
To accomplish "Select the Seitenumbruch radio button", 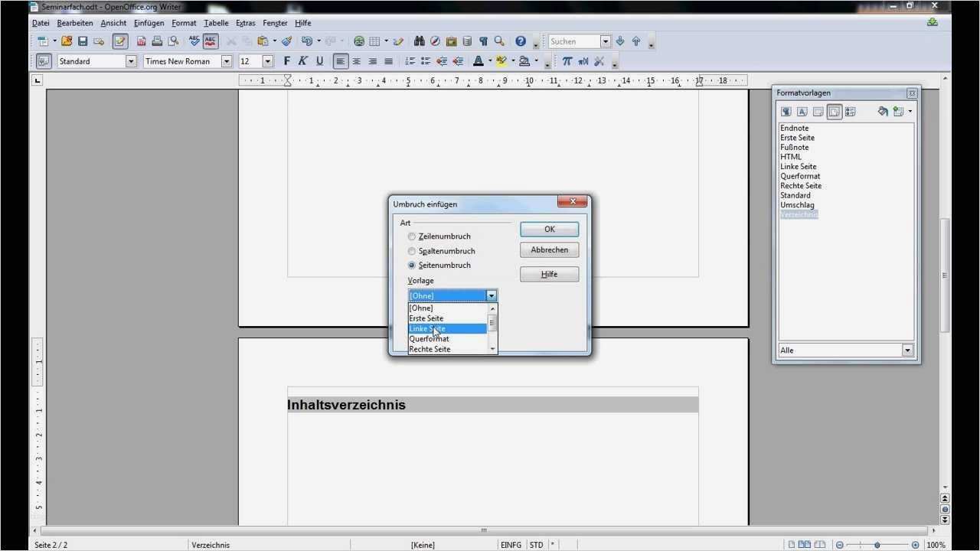I will pyautogui.click(x=412, y=266).
